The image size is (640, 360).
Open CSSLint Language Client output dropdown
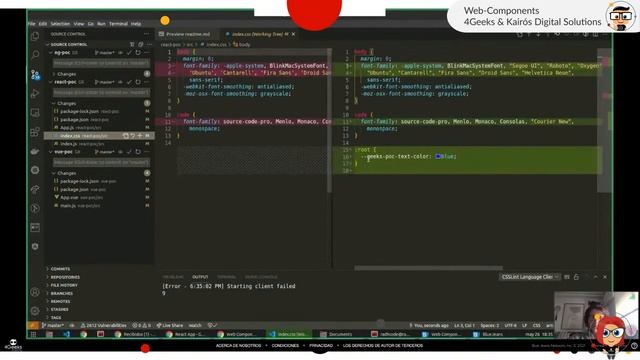coord(529,277)
